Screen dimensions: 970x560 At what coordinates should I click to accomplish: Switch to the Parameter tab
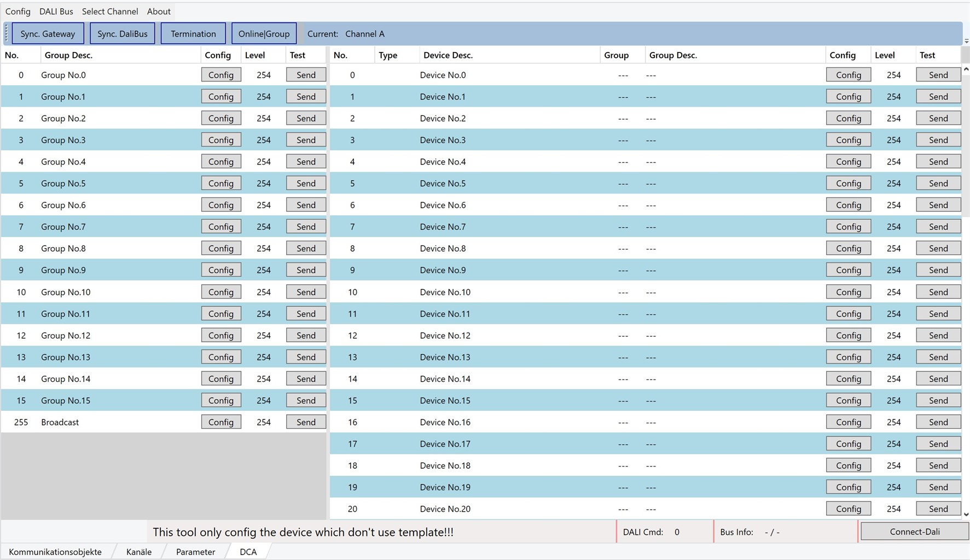pyautogui.click(x=195, y=552)
